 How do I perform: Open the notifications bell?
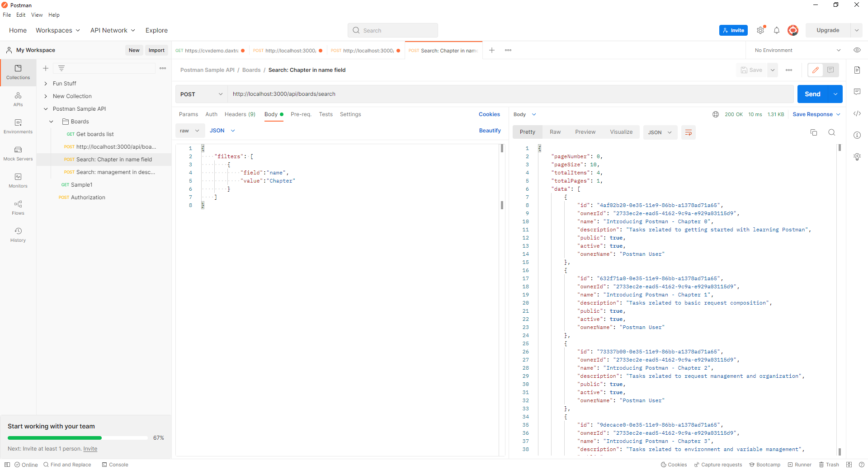[x=777, y=30]
